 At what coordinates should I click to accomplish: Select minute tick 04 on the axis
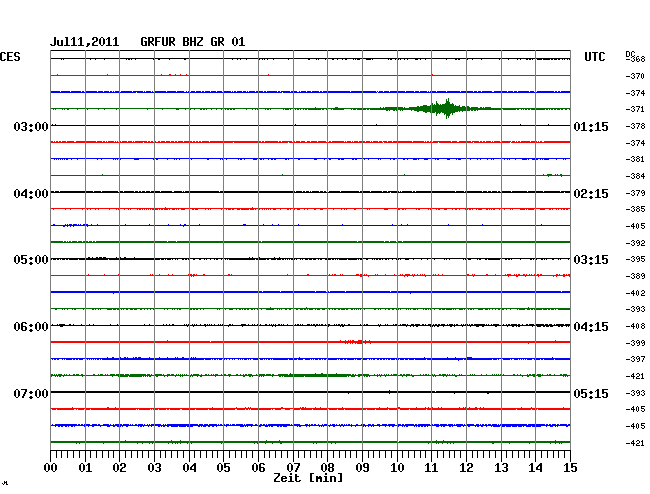[x=189, y=467]
